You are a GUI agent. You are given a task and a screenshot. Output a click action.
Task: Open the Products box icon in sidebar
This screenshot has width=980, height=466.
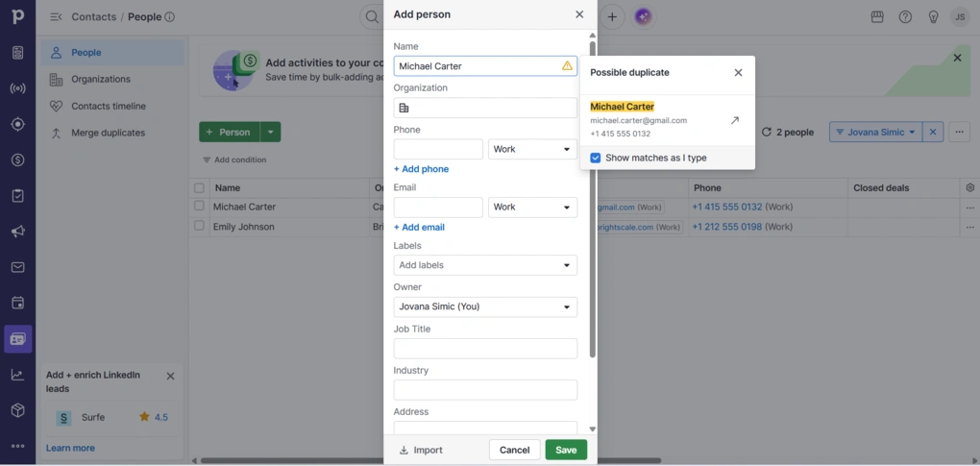17,410
